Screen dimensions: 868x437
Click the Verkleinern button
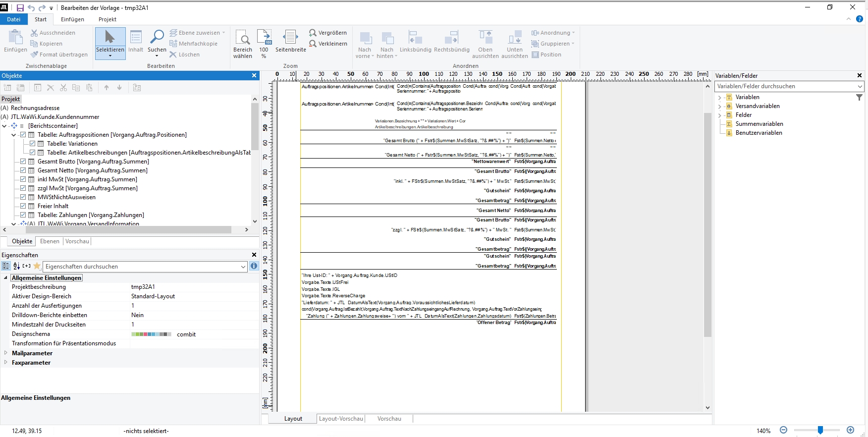pyautogui.click(x=327, y=44)
